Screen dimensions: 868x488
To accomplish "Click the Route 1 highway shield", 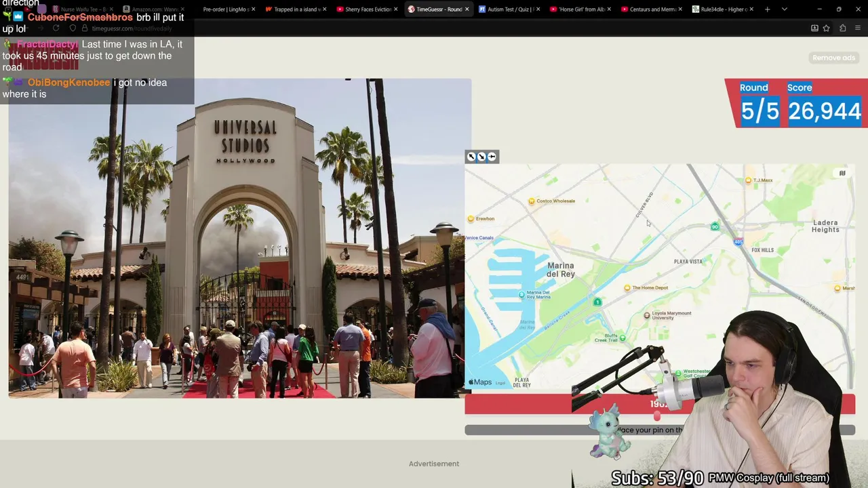I will [x=597, y=302].
